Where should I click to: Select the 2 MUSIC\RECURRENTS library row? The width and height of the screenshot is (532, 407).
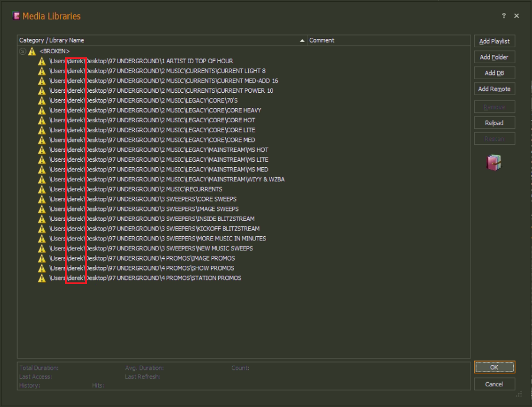[136, 189]
